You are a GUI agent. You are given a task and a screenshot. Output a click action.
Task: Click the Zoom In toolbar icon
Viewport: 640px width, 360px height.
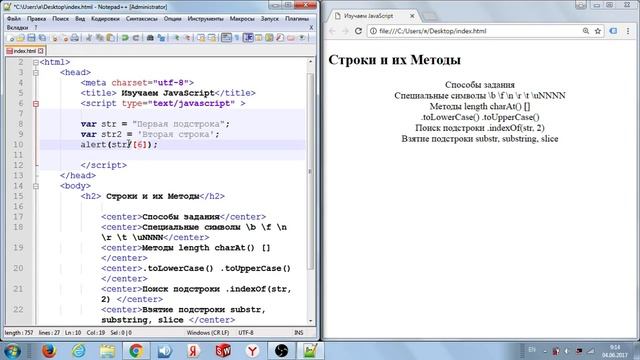(176, 38)
